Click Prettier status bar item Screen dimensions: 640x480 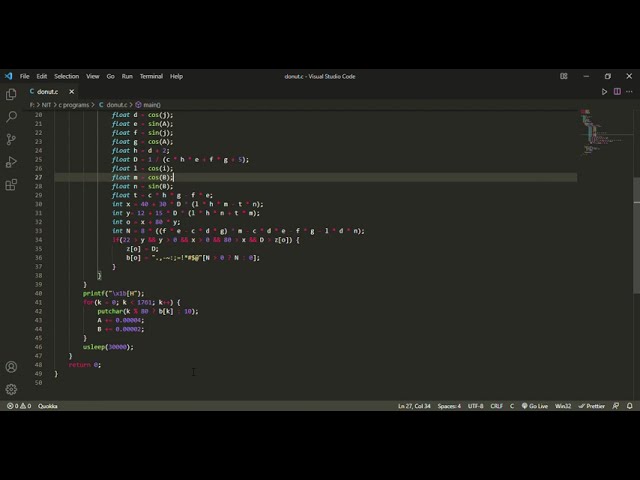tap(591, 406)
